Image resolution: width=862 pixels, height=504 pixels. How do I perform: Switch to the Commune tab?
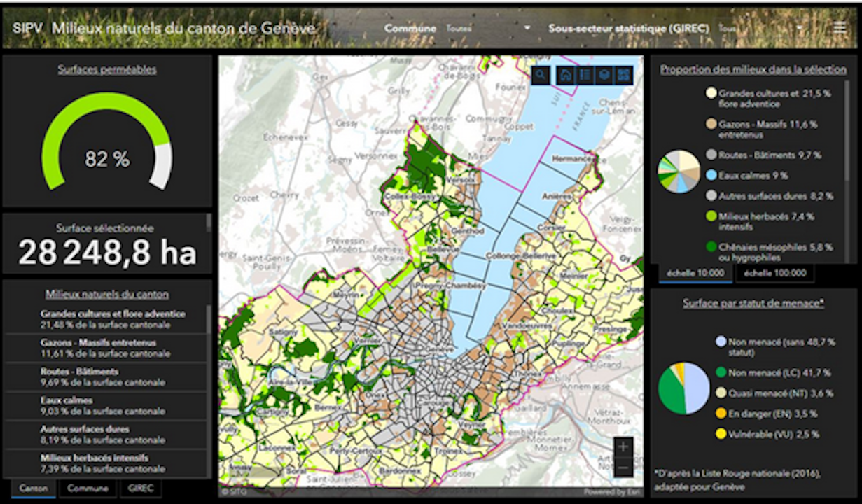point(88,489)
